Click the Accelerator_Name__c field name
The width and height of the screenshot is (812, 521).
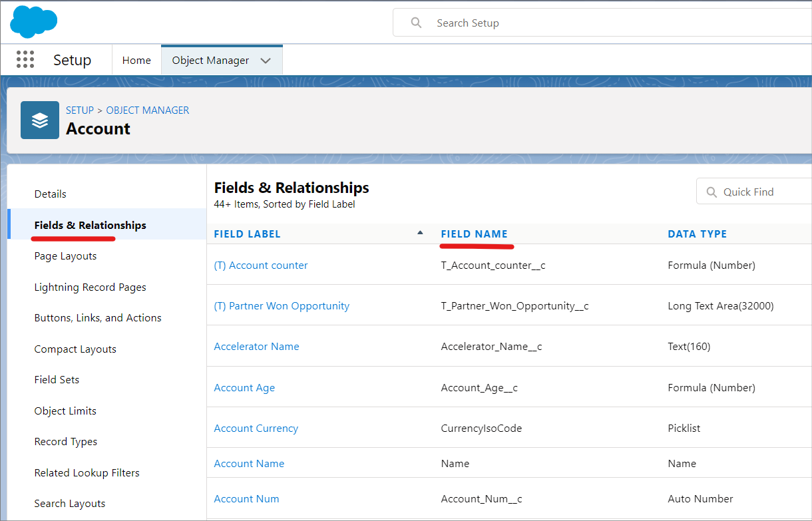[491, 347]
